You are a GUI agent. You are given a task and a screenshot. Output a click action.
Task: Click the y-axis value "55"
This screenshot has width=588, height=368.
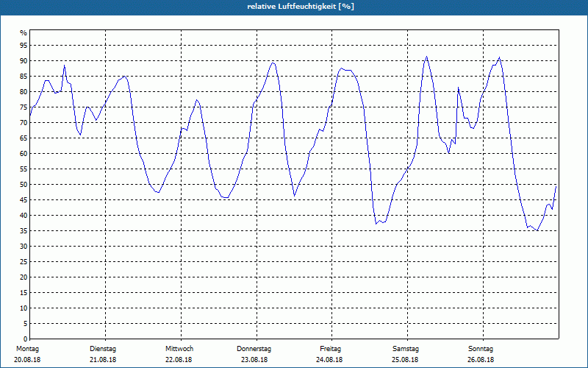tap(24, 169)
